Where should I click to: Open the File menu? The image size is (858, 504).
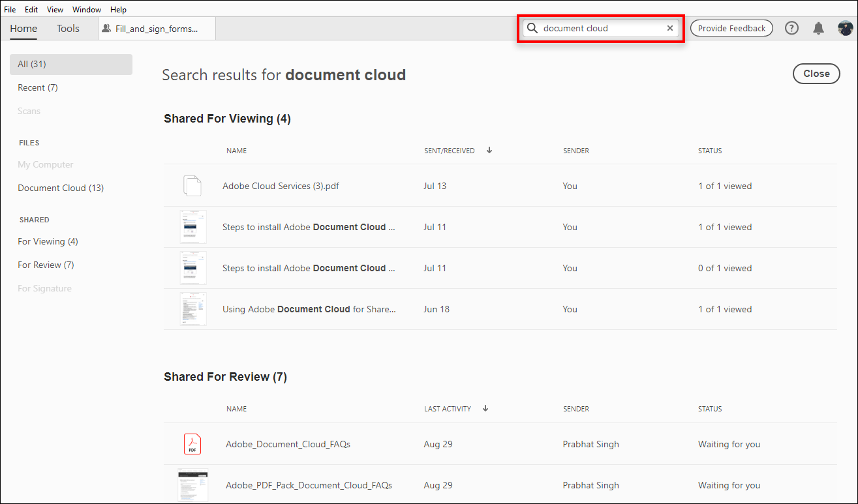tap(10, 10)
